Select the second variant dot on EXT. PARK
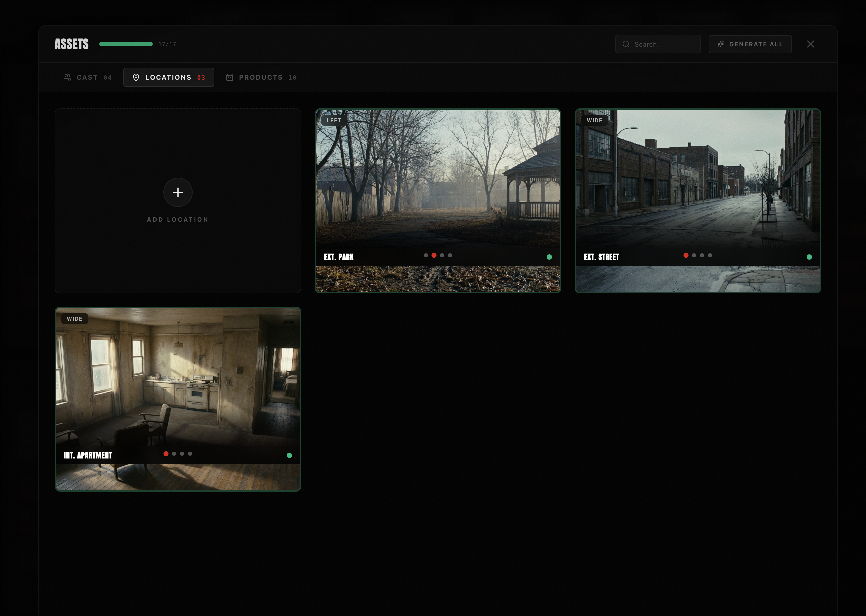 pos(434,255)
